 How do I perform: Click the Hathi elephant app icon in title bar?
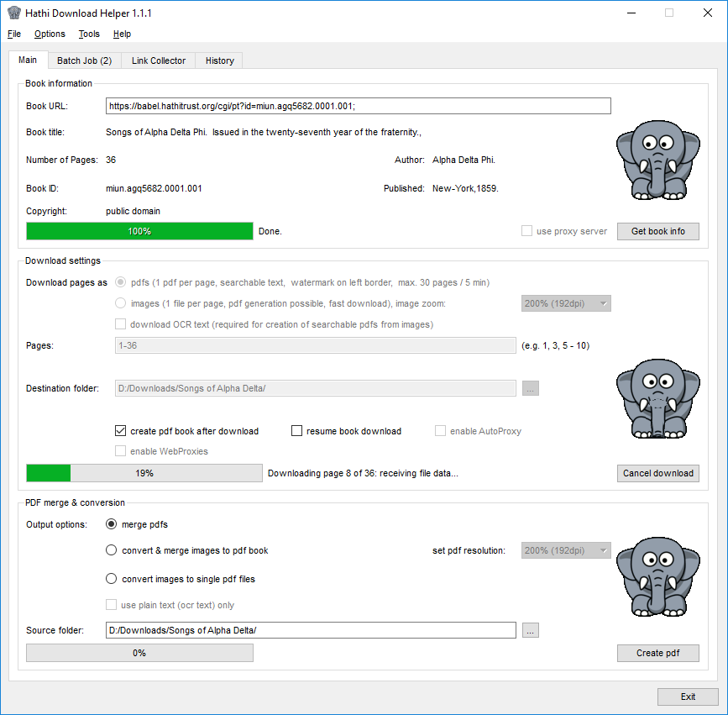(14, 13)
